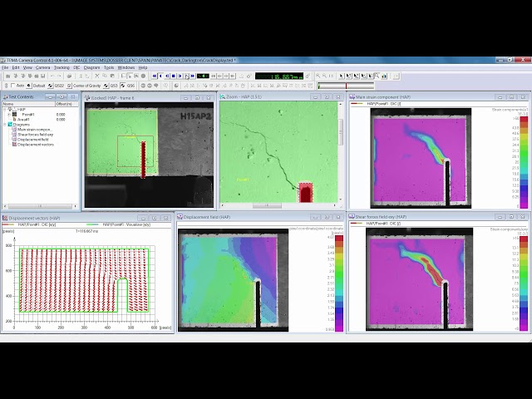The height and width of the screenshot is (399, 532).
Task: Click the Zoom HAP window icon
Action: click(223, 96)
